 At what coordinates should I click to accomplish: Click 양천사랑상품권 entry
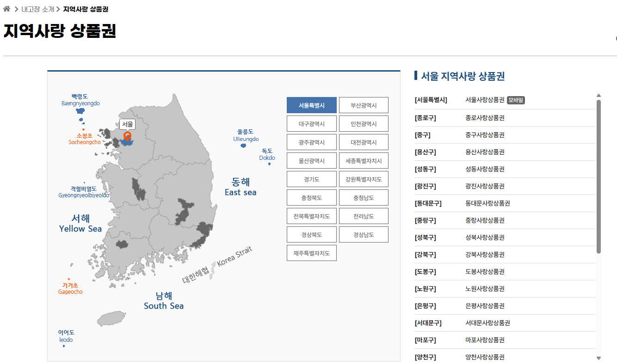[x=485, y=357]
